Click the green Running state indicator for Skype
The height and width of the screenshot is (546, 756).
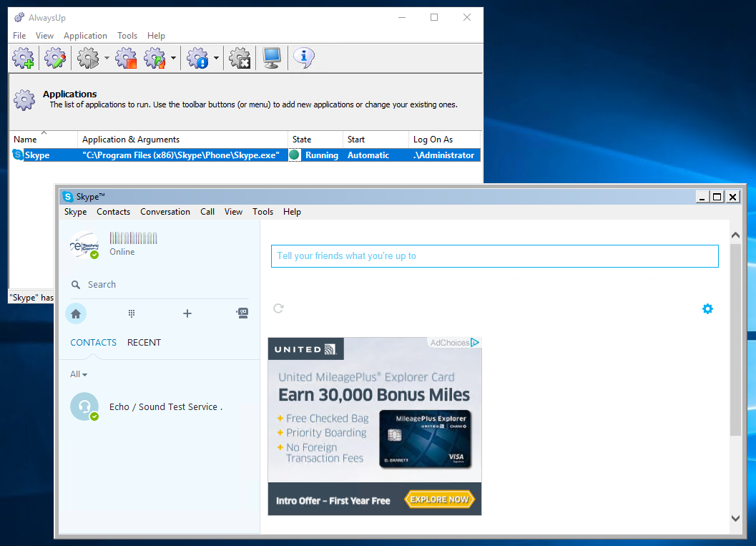(294, 155)
